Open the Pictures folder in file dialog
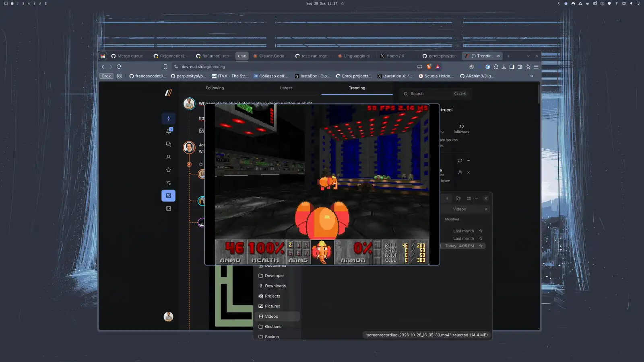The width and height of the screenshot is (644, 362). 277,306
